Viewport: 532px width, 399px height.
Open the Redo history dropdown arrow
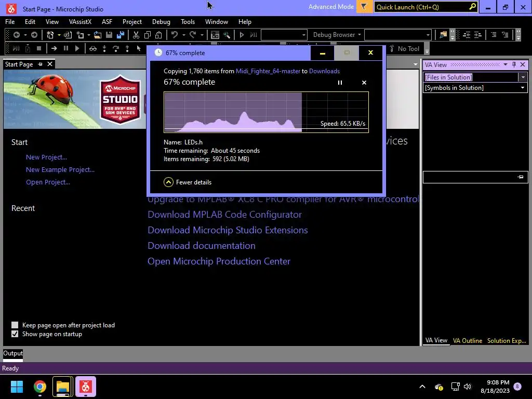pos(202,35)
